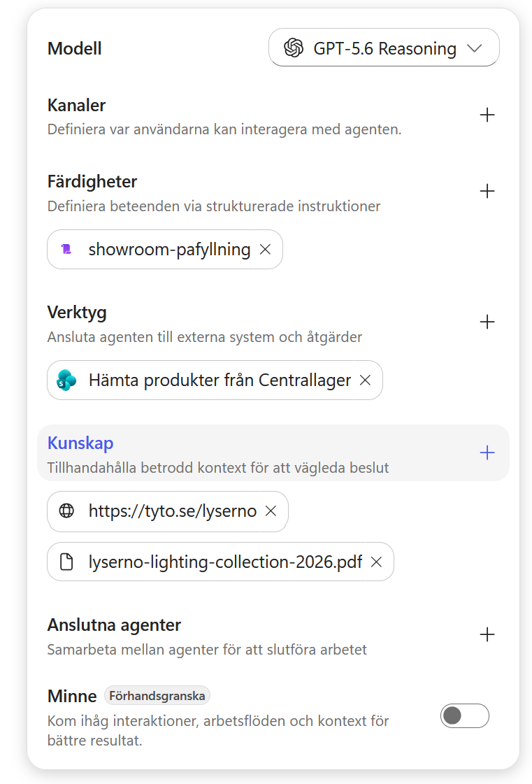
Task: Click the OpenAI logo in model selector
Action: point(294,48)
